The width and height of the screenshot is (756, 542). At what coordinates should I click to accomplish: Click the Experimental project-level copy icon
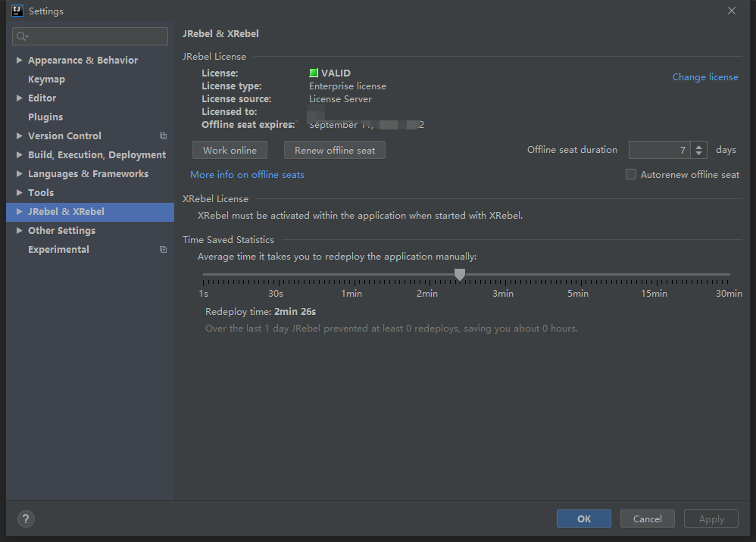(x=163, y=250)
